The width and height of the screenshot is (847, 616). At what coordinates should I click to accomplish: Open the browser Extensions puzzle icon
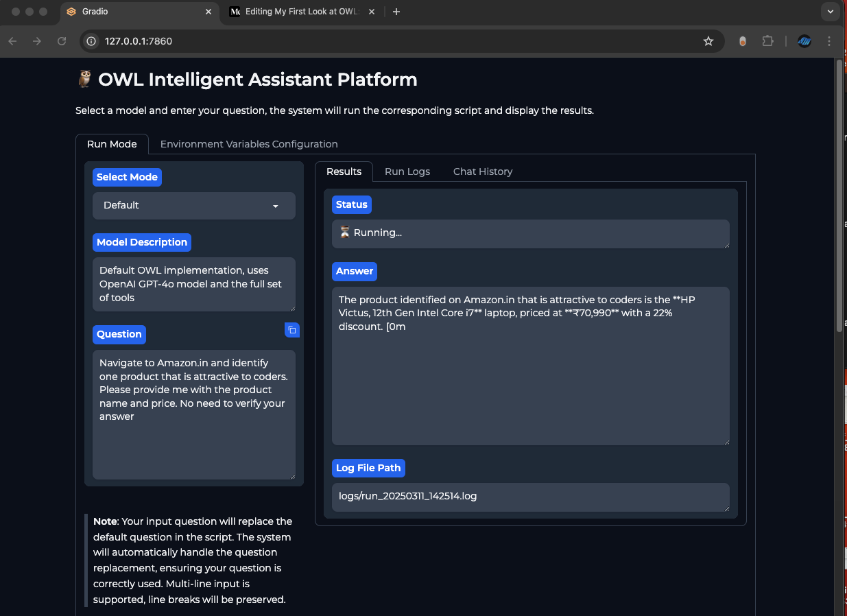(768, 41)
